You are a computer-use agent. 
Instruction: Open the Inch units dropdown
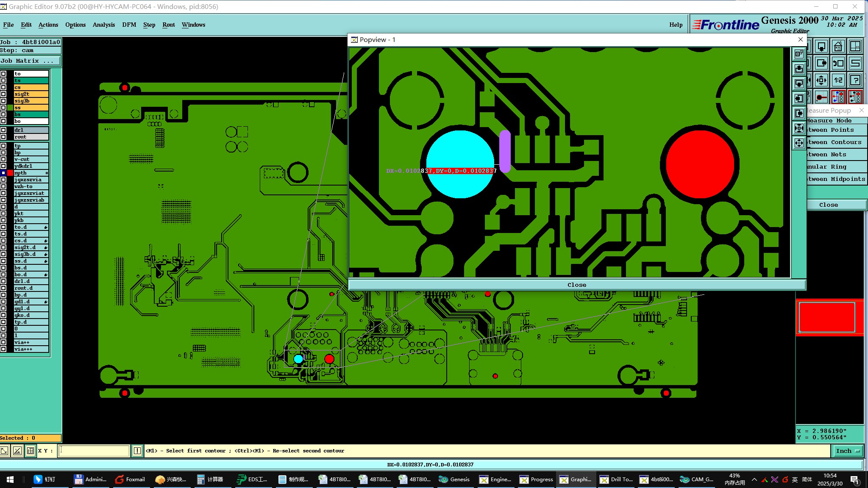pyautogui.click(x=848, y=451)
